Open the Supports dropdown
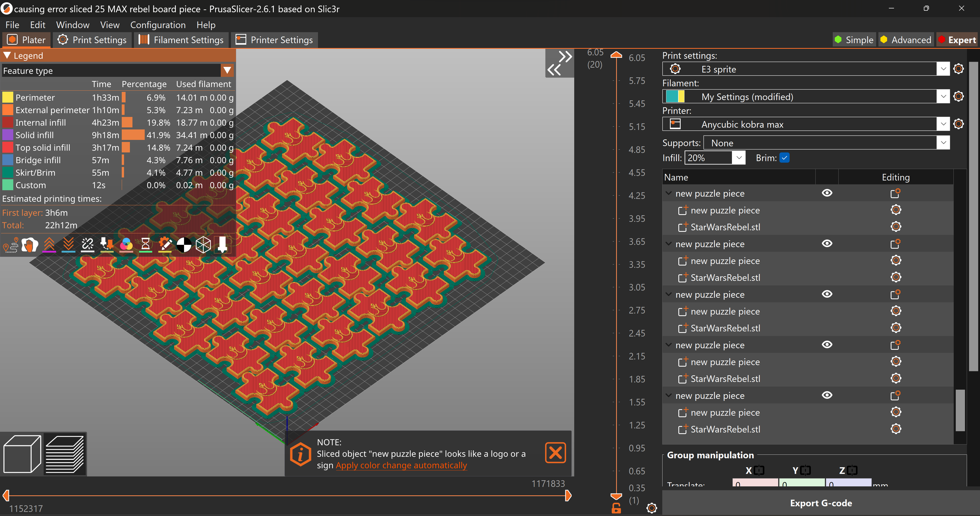The height and width of the screenshot is (516, 980). (944, 143)
